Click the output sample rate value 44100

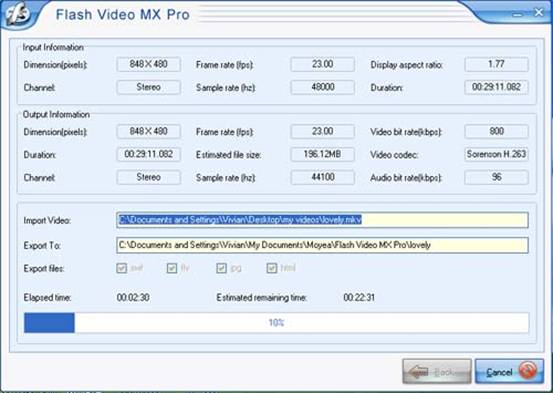click(323, 177)
